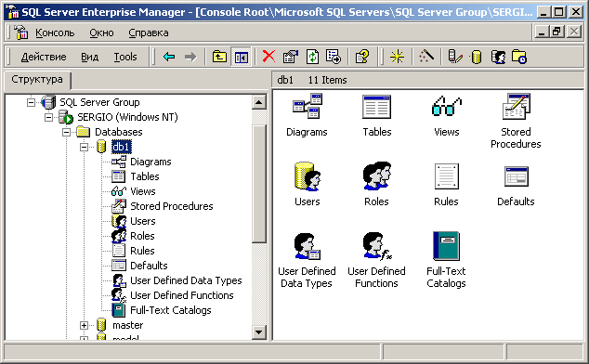Select the Структура tab
This screenshot has width=589, height=364.
click(37, 80)
